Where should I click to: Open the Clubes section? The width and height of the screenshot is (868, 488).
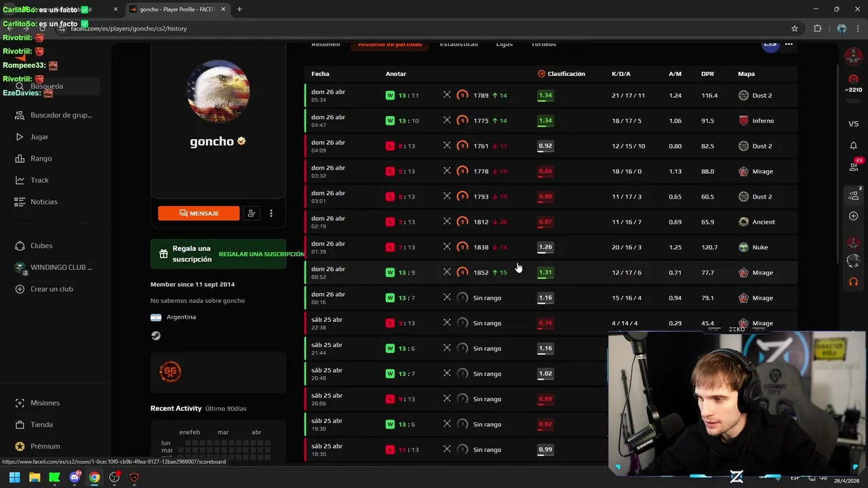[34, 245]
